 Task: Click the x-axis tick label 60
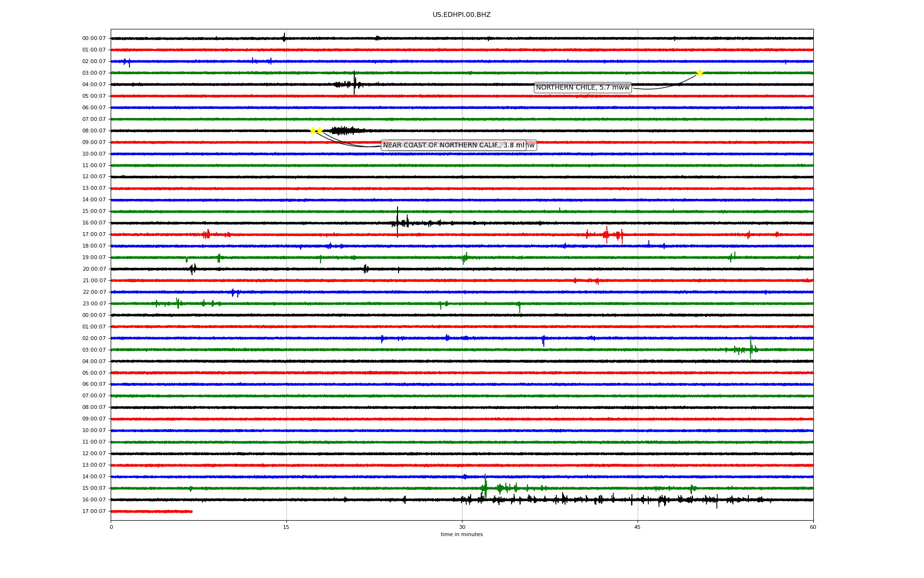click(x=813, y=527)
